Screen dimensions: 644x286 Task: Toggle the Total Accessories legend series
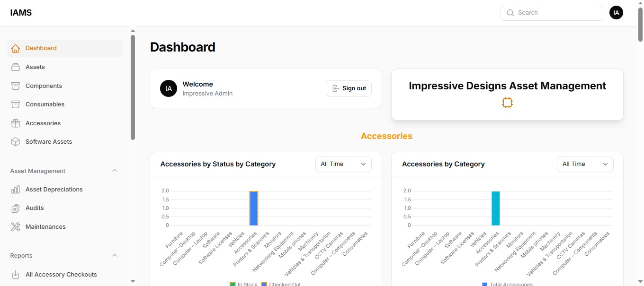(x=507, y=284)
